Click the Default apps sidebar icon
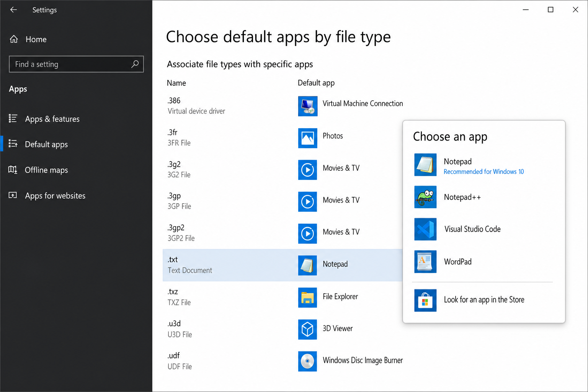This screenshot has height=392, width=588. (13, 144)
